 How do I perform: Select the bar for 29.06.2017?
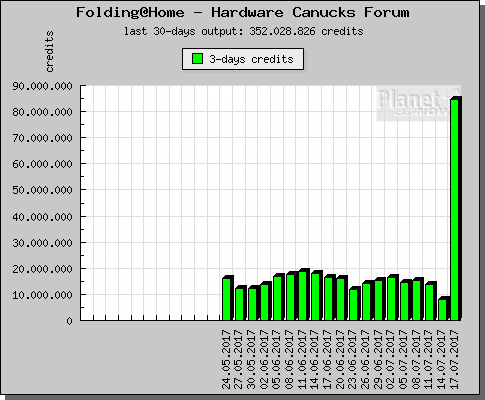click(380, 299)
